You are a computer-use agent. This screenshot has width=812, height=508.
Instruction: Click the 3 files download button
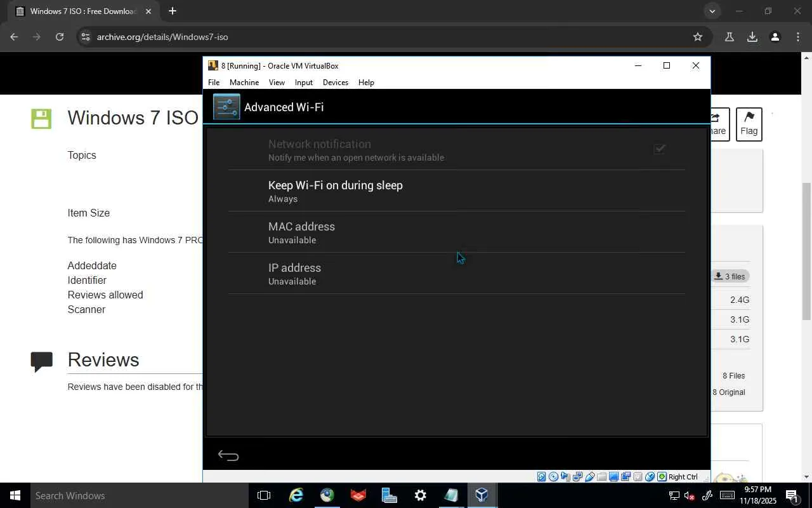[x=730, y=276]
